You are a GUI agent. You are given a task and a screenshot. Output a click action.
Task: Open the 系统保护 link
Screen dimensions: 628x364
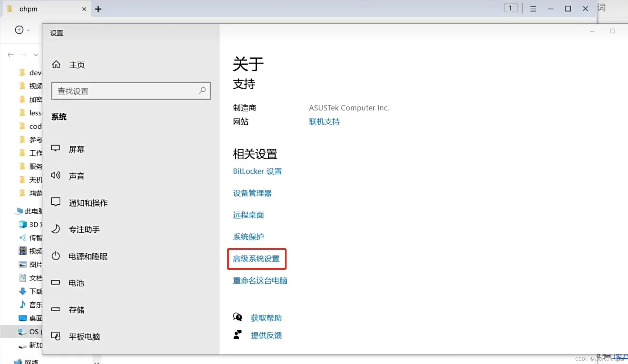[248, 237]
